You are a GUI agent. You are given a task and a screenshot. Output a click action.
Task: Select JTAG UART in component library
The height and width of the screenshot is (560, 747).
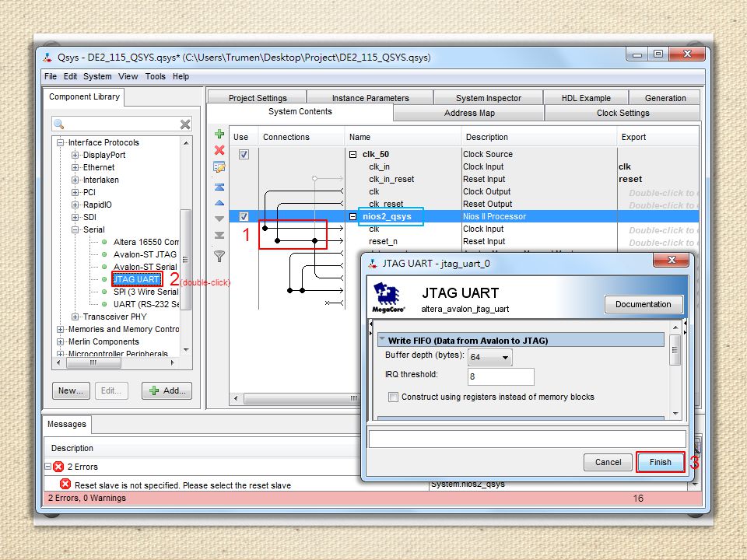(136, 279)
